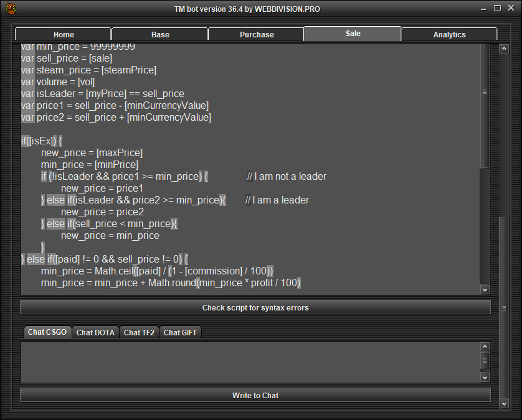Screen dimensions: 522x420
Task: Minimize the TM bot window
Action: (x=484, y=9)
